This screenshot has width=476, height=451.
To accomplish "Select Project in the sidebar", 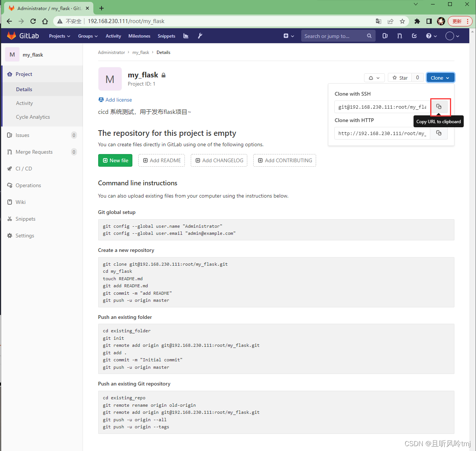I will [x=42, y=74].
